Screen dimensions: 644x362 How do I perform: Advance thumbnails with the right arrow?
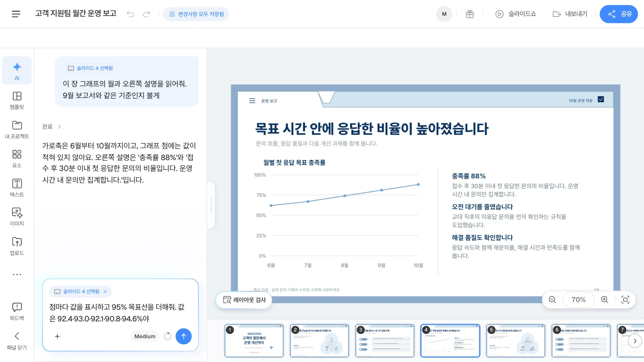tap(635, 341)
